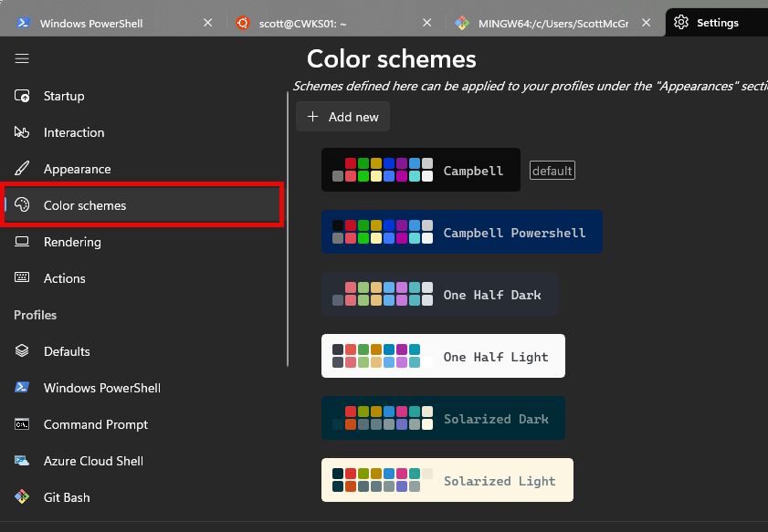The height and width of the screenshot is (532, 768).
Task: Select the Solarized Light scheme
Action: click(x=447, y=480)
